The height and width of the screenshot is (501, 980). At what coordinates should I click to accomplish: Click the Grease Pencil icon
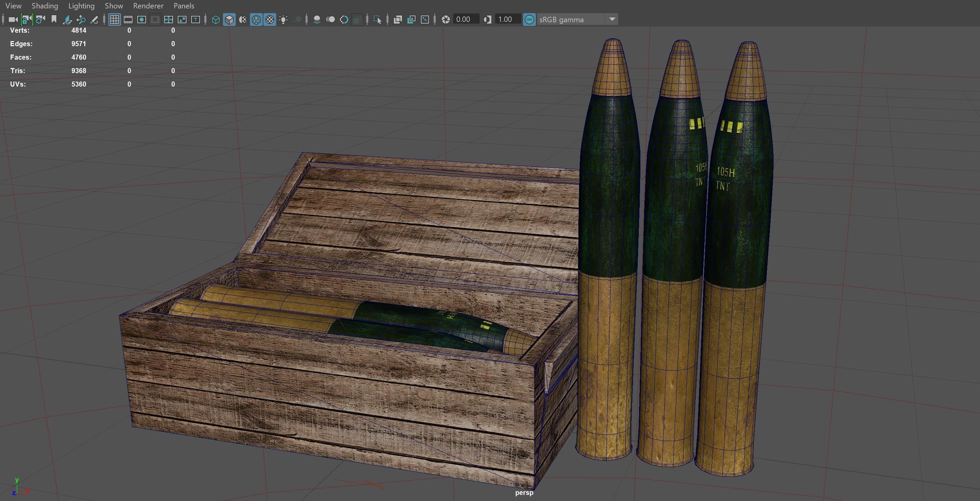click(x=94, y=20)
